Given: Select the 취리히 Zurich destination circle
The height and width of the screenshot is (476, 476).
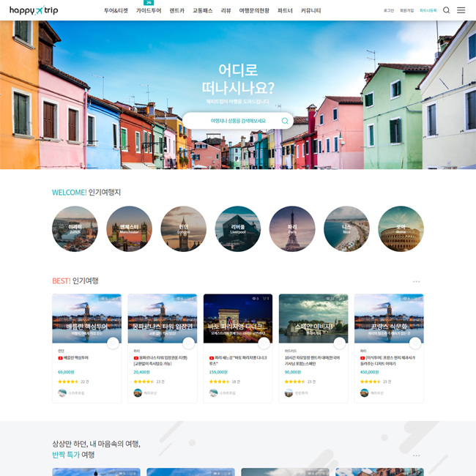Looking at the screenshot, I should point(75,229).
